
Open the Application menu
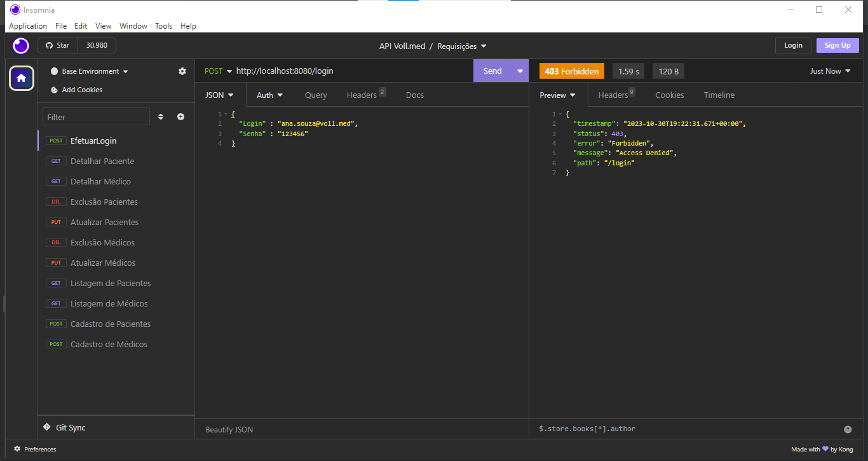click(28, 26)
